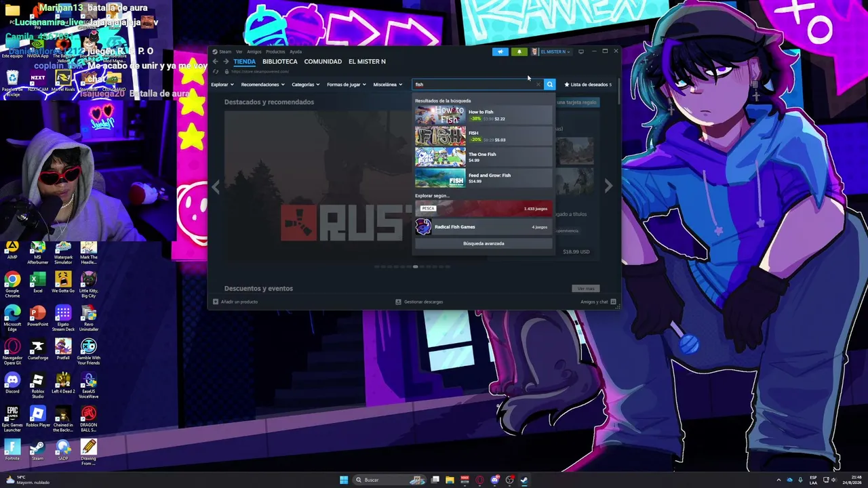Go forward with the Steam forward arrow
This screenshot has width=868, height=488.
(x=226, y=62)
